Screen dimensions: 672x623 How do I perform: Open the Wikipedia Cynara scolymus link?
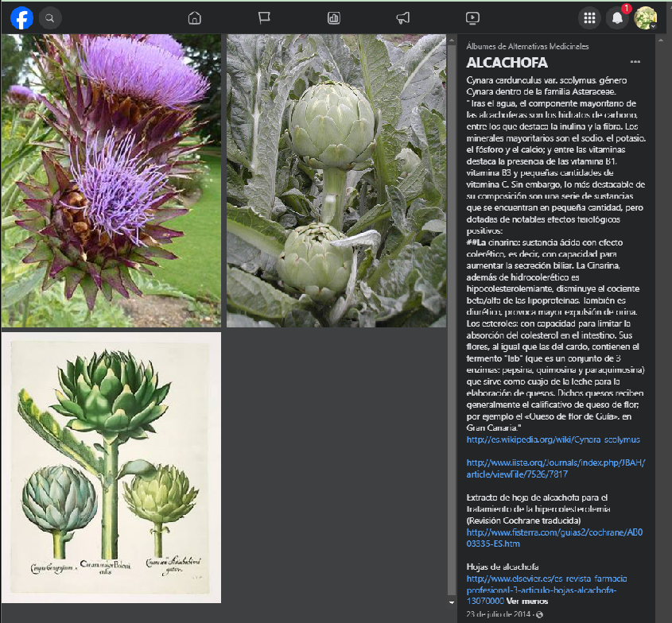click(x=553, y=439)
